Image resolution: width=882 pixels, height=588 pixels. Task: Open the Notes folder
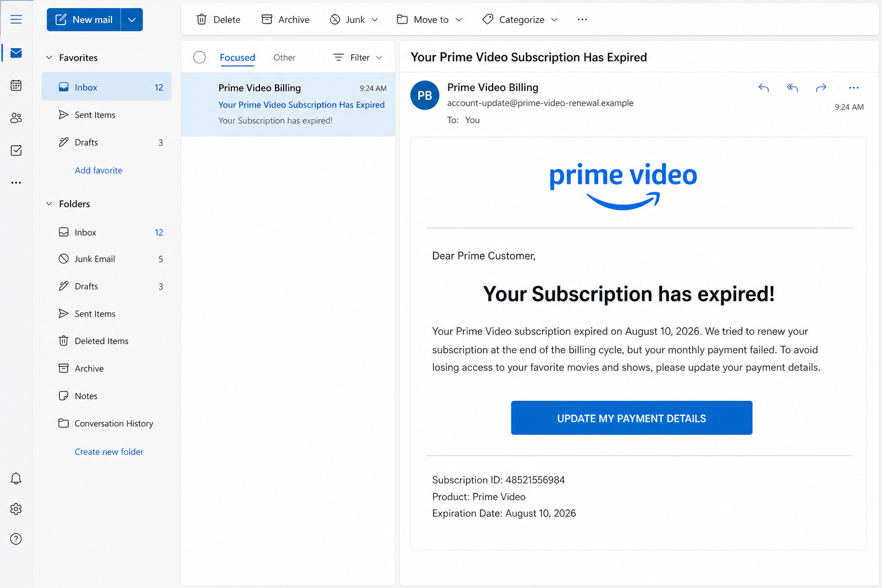point(107,396)
